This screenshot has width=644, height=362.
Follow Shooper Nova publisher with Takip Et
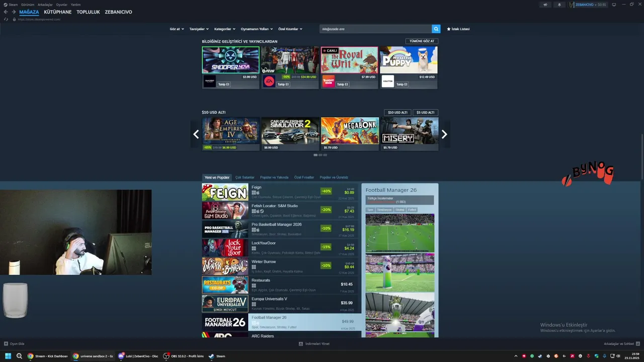click(x=224, y=84)
